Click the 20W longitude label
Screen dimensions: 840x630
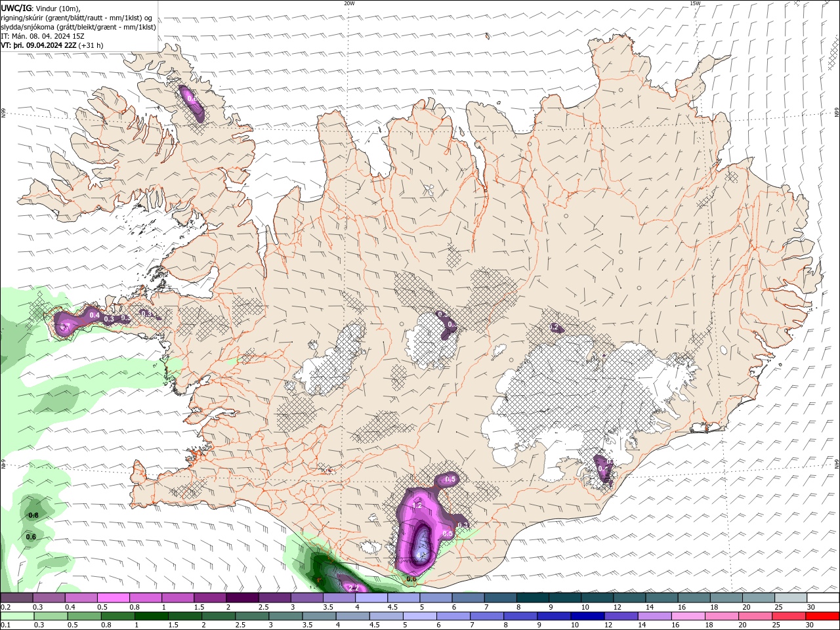click(349, 3)
